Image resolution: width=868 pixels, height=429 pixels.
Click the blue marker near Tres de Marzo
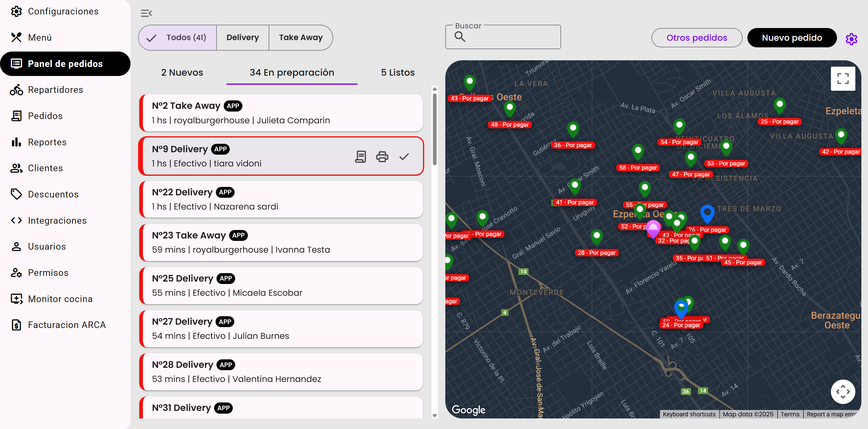(707, 213)
